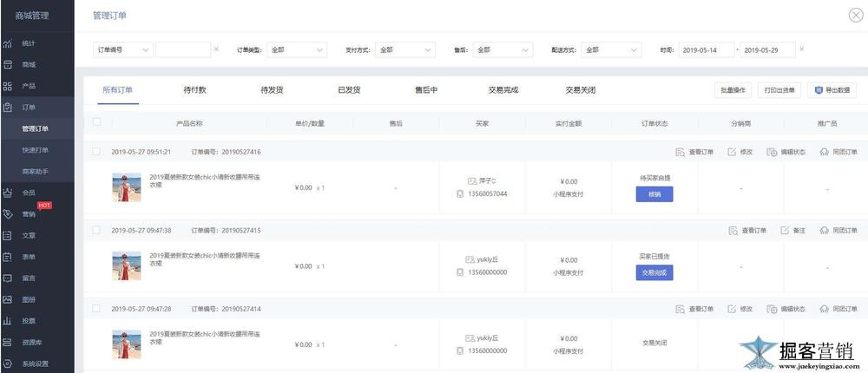Click the blue 交易完成 button
Image resolution: width=868 pixels, height=373 pixels.
[654, 273]
